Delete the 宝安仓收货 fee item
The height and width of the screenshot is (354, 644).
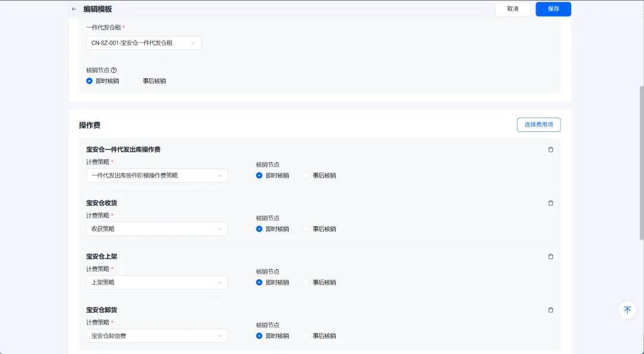coord(551,203)
